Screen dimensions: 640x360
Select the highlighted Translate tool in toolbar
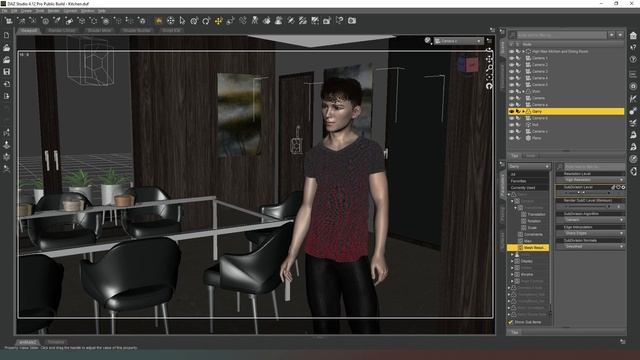click(218, 20)
